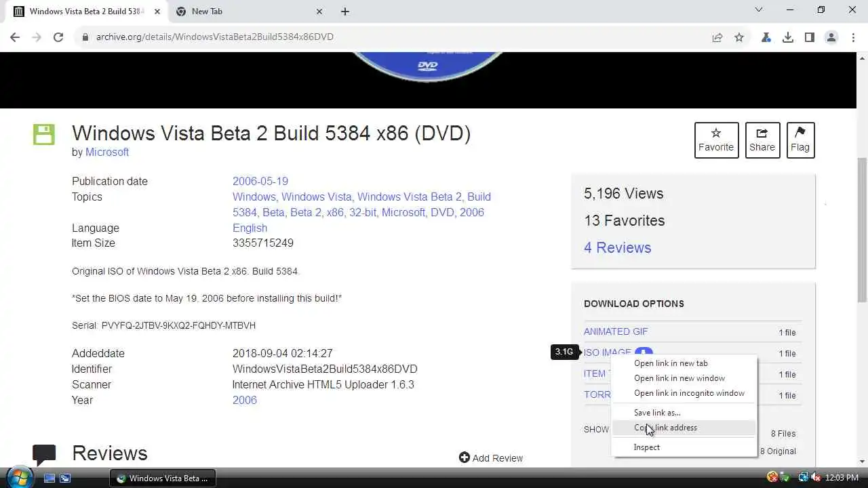This screenshot has height=488, width=868.
Task: Open the Windows Vista Beta 2 topic link
Action: [409, 197]
